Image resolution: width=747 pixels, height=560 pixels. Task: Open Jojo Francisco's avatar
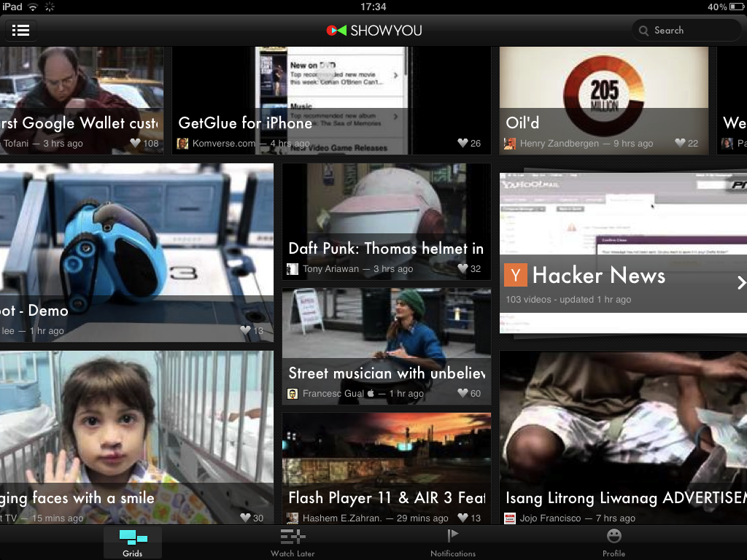pyautogui.click(x=510, y=518)
